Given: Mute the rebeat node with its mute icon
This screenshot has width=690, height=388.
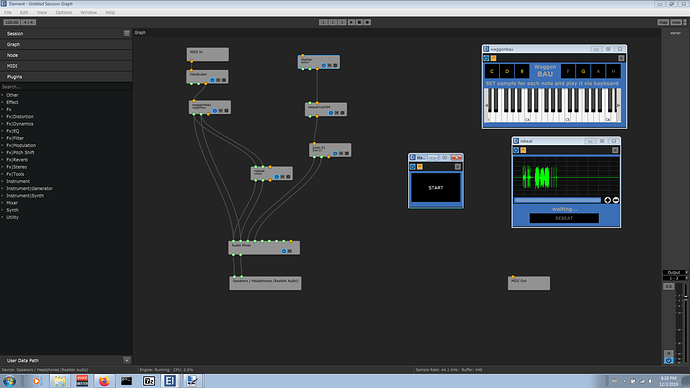Looking at the screenshot, I should pyautogui.click(x=283, y=177).
